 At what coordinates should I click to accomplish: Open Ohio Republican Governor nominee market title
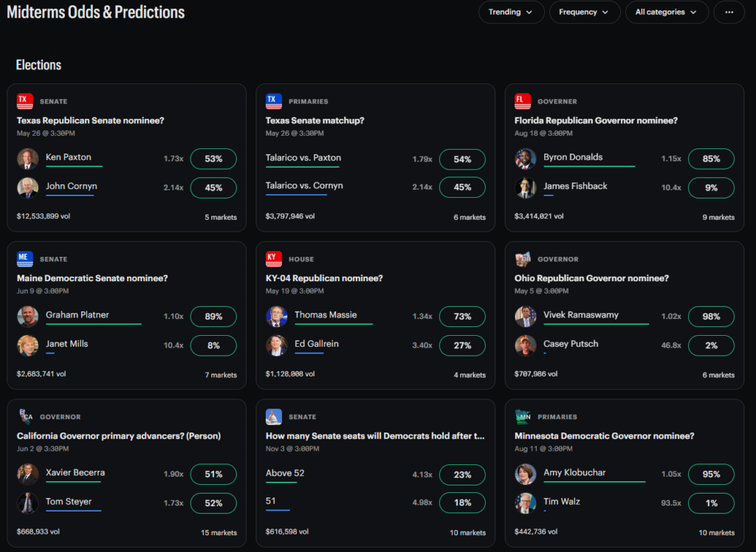tap(591, 278)
